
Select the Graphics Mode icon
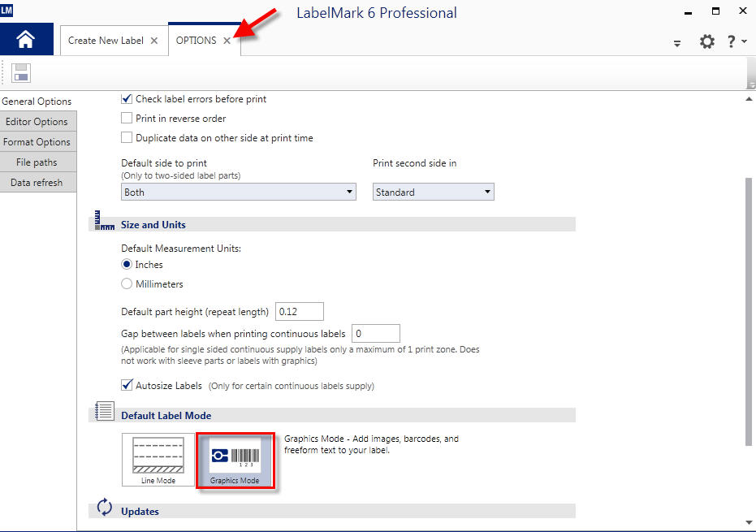(235, 461)
